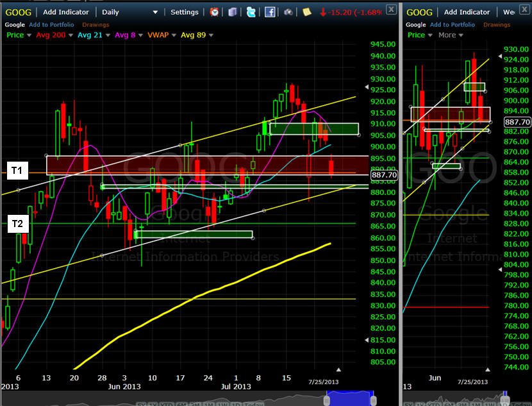Screen dimensions: 532x406
Task: Open Settings in the left chart toolbar
Action: tap(184, 12)
